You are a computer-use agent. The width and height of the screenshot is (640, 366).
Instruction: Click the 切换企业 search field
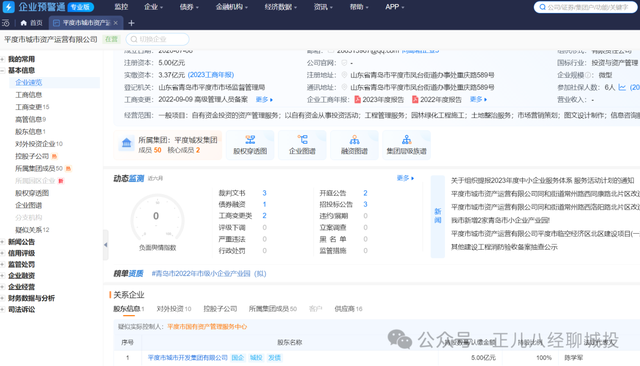(x=158, y=39)
